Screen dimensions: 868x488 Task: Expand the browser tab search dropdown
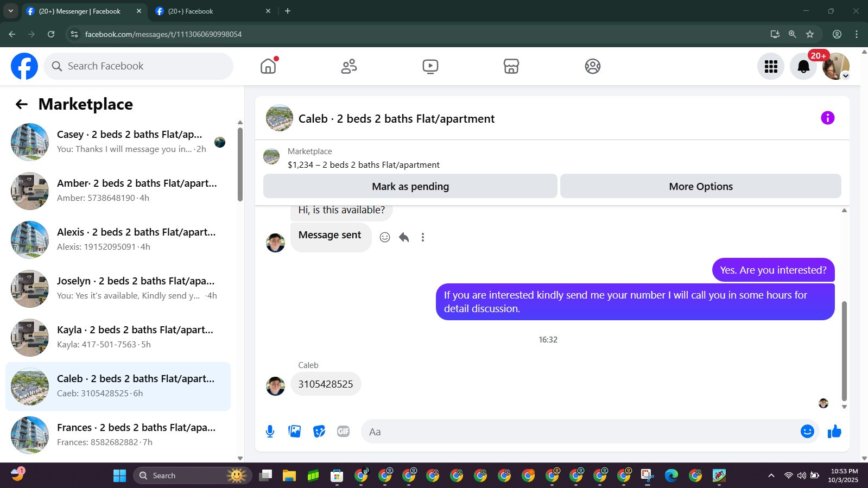tap(10, 11)
